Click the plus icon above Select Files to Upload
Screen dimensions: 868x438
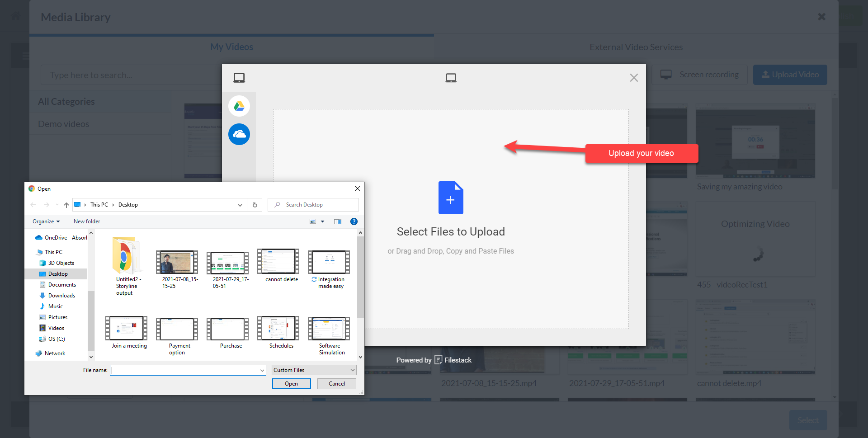pos(451,198)
